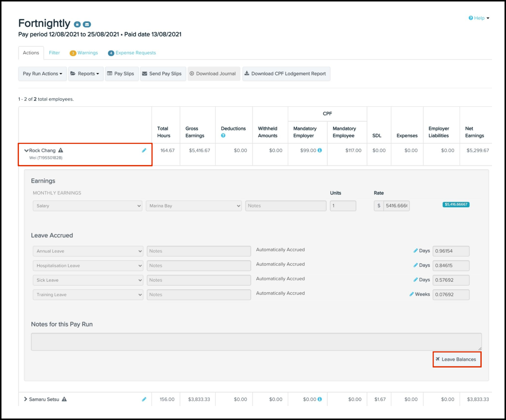Viewport: 506px width, 420px height.
Task: Open the Pay Run Actions dropdown
Action: tap(42, 74)
